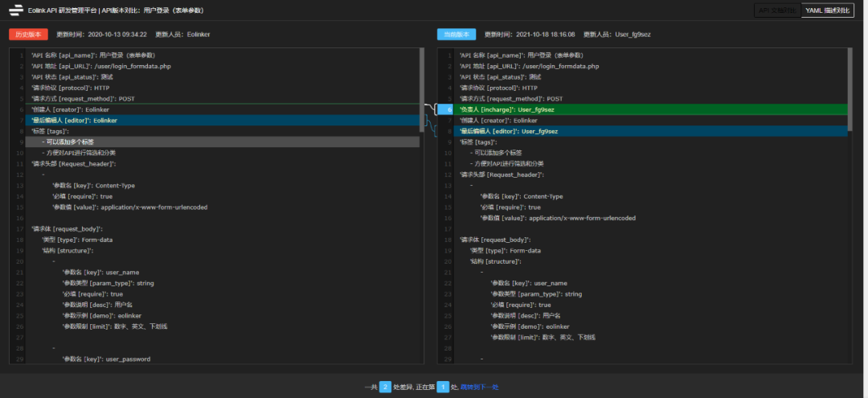868x398 pixels.
Task: Click the tags line in the history pane
Action: point(50,131)
